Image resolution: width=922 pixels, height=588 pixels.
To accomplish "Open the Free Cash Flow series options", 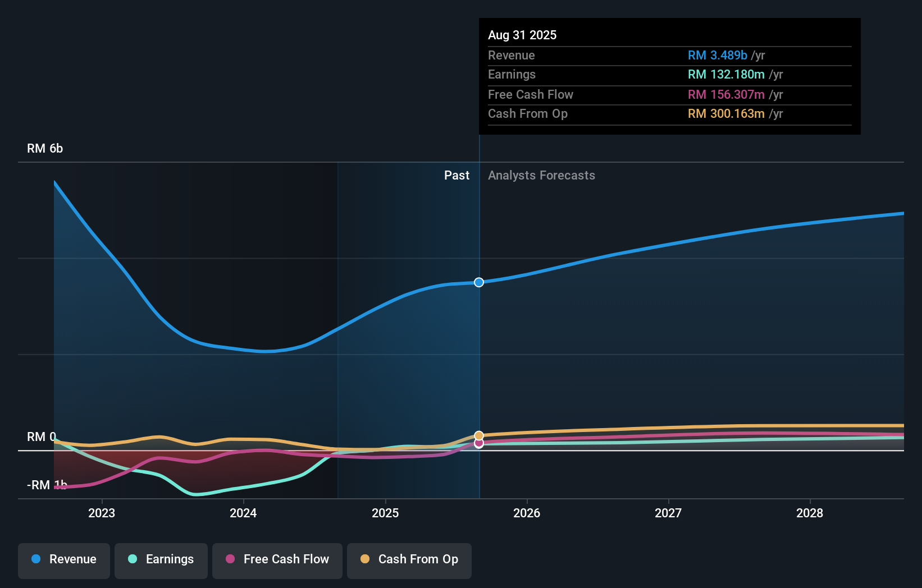I will (x=277, y=561).
